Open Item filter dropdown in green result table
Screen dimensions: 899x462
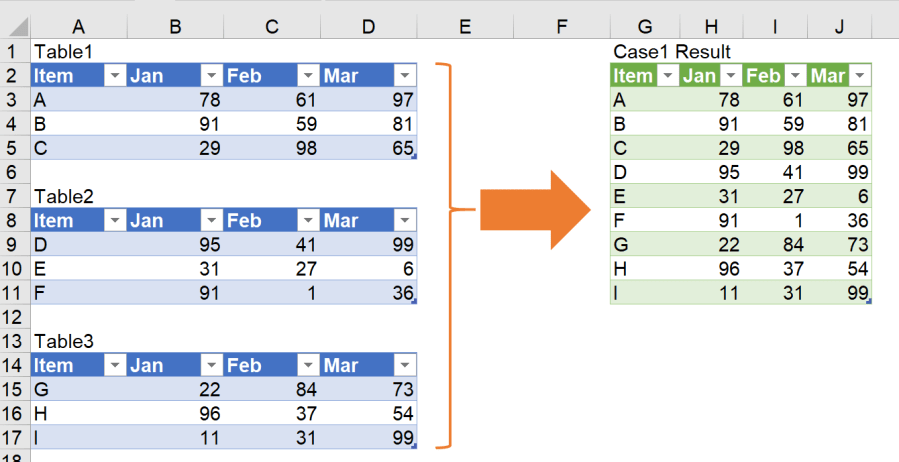(665, 76)
